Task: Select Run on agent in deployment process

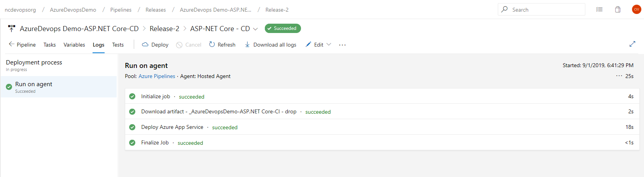Action: point(59,87)
